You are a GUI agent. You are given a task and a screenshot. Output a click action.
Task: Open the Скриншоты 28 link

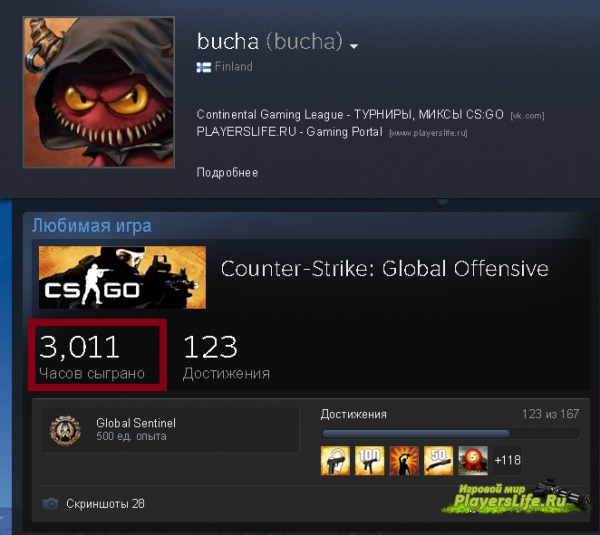click(x=105, y=504)
